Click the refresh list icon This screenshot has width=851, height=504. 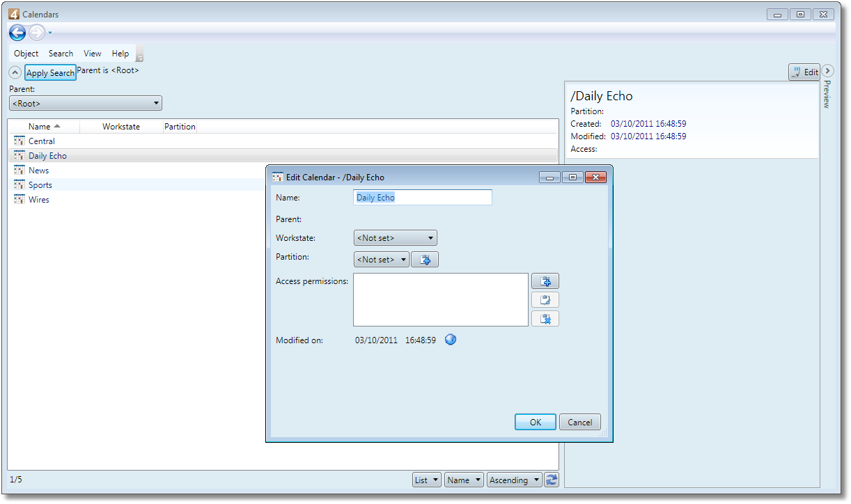(552, 480)
